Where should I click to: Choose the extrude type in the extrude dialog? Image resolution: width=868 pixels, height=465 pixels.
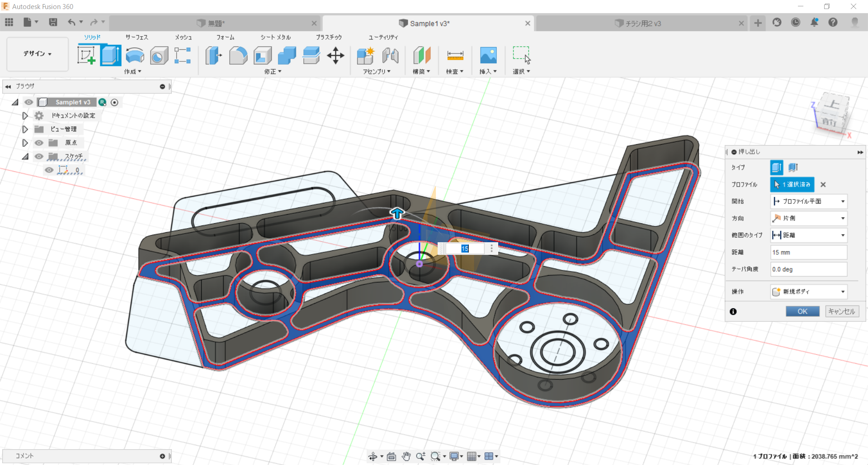[x=777, y=167]
